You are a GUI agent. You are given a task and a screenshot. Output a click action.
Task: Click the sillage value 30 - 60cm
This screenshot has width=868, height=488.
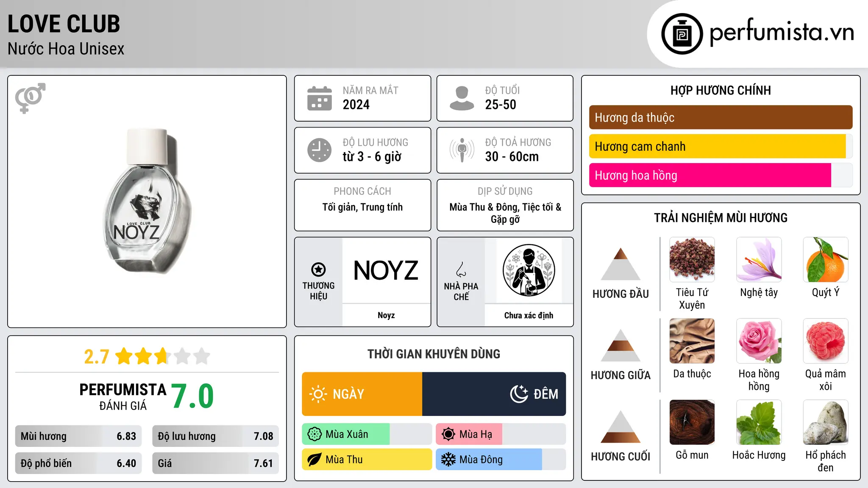512,157
